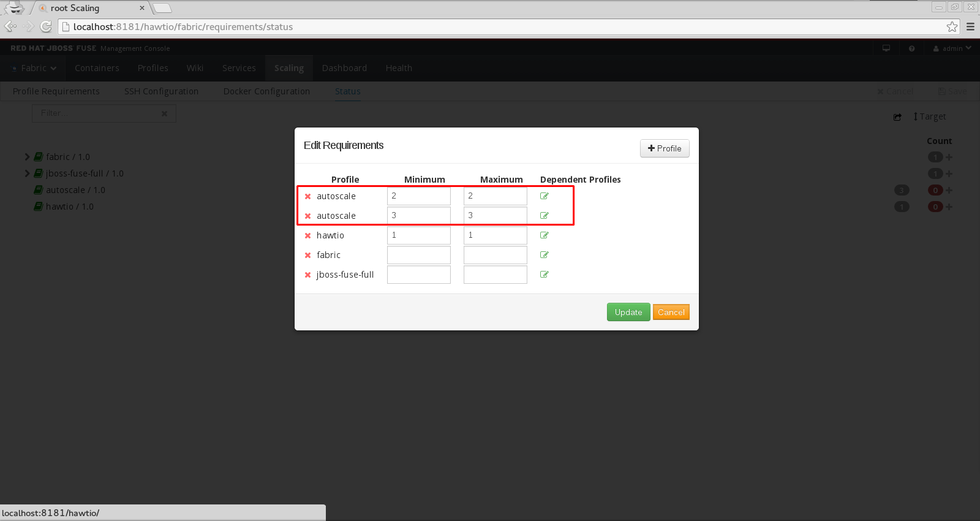Focus the Maximum field for fabric
The image size is (980, 521).
496,255
